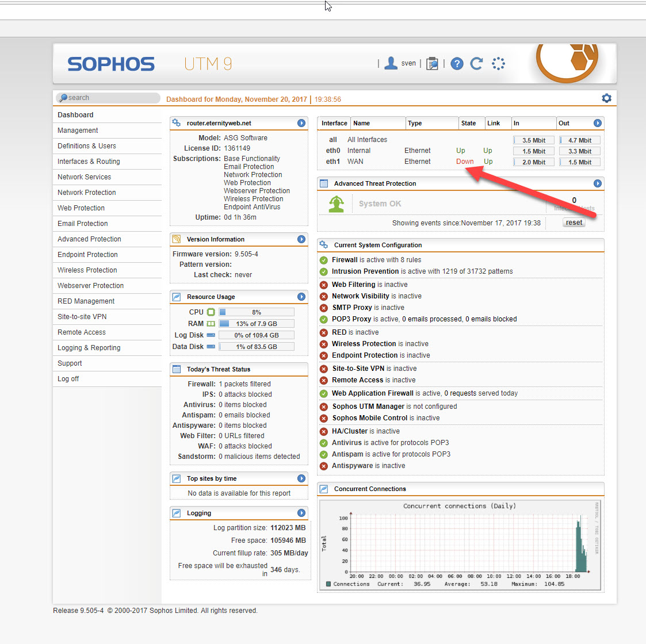This screenshot has height=644, width=646.
Task: Click the Advanced Threat Protection calendar icon
Action: [324, 183]
